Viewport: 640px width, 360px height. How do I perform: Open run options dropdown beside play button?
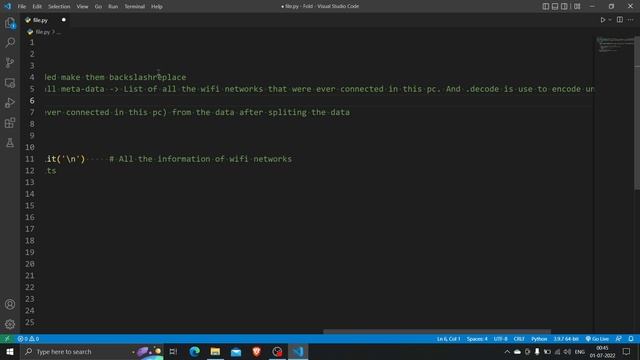610,20
